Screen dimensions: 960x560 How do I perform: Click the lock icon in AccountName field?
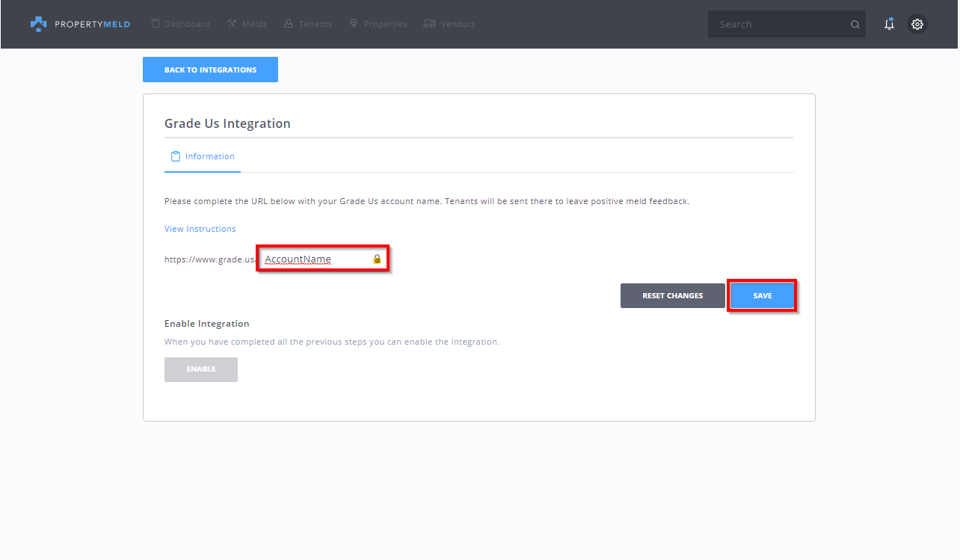coord(377,259)
